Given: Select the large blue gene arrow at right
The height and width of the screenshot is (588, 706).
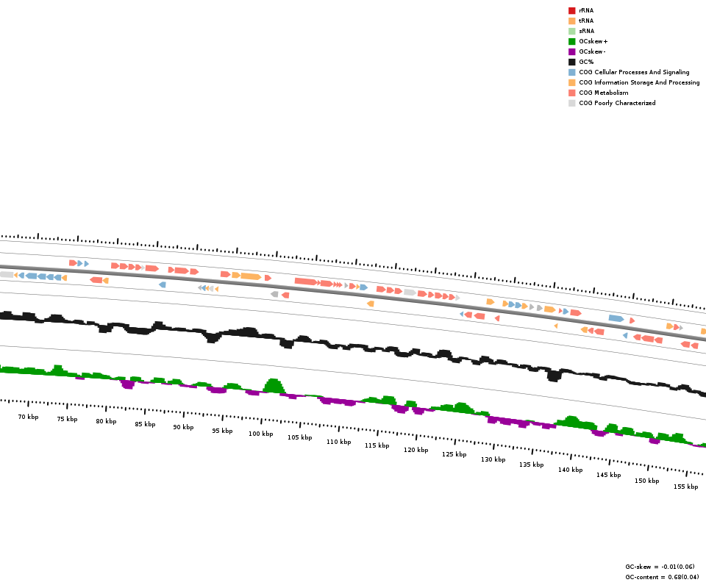Looking at the screenshot, I should coord(616,318).
